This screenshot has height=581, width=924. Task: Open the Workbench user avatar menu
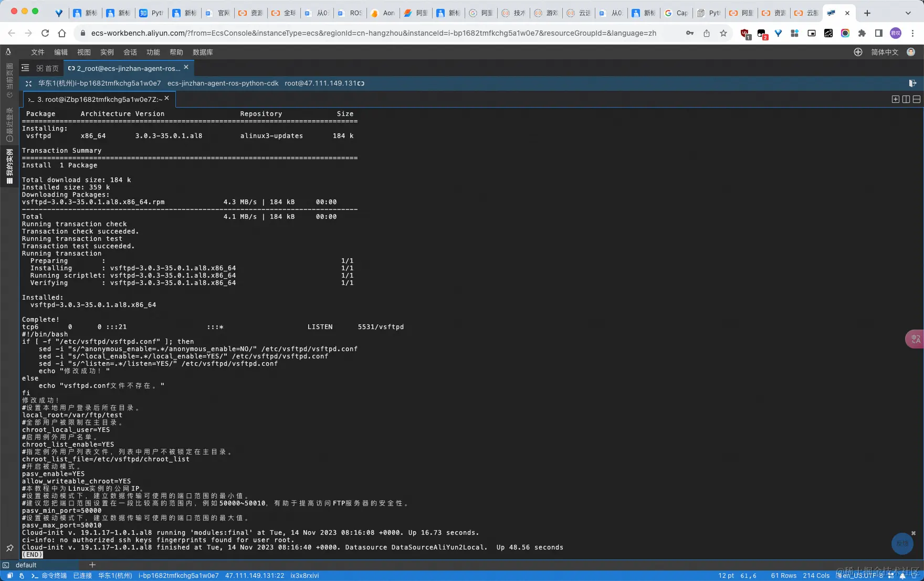(x=911, y=52)
